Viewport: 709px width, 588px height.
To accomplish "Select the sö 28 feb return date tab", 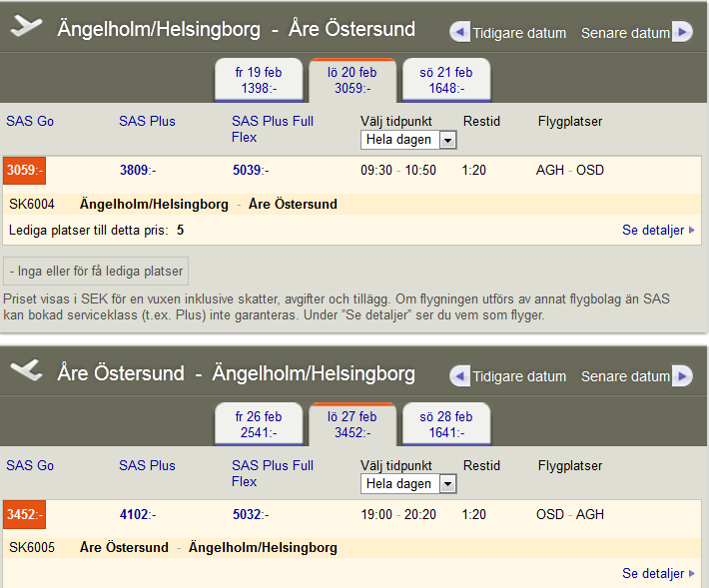I will pyautogui.click(x=445, y=424).
